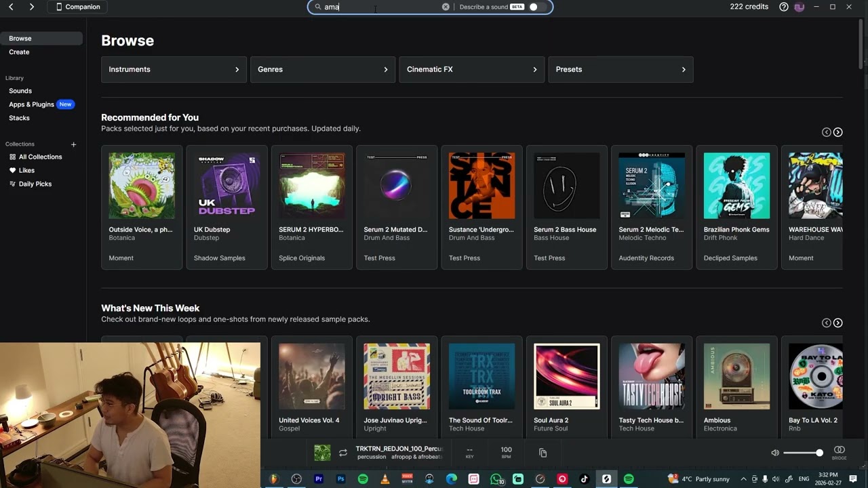The image size is (868, 488).
Task: Open the Soul Aura 2 pack
Action: pos(567,387)
